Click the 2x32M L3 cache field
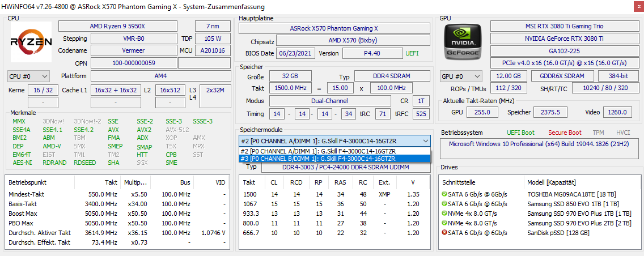Viewport: 644px width, 256px height. [x=215, y=96]
